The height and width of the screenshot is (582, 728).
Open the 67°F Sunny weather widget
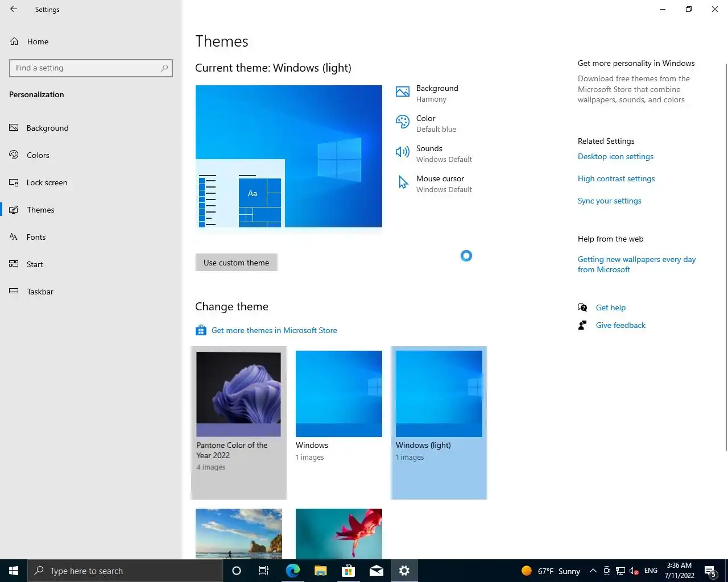pos(551,571)
